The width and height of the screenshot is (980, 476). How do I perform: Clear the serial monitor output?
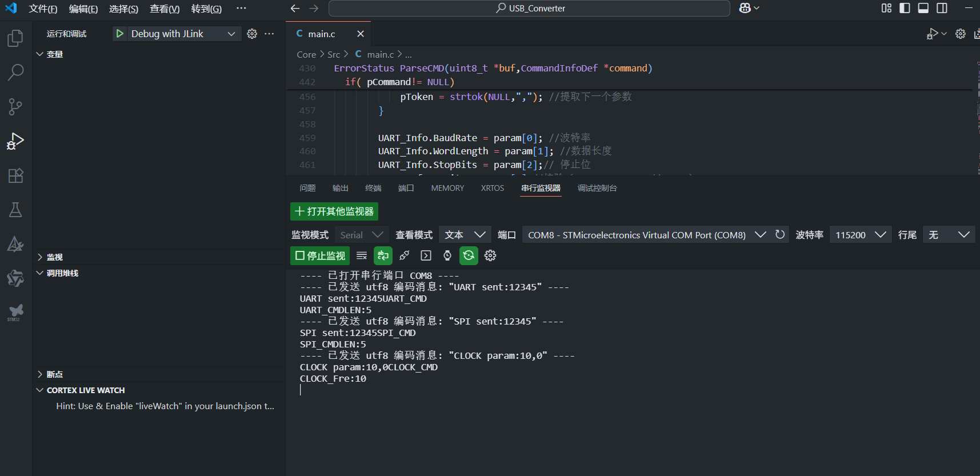[362, 255]
